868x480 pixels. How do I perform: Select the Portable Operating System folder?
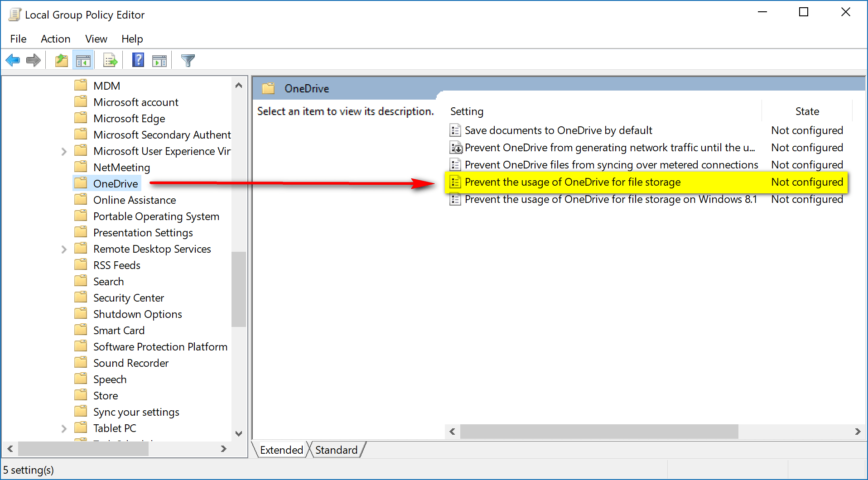156,216
